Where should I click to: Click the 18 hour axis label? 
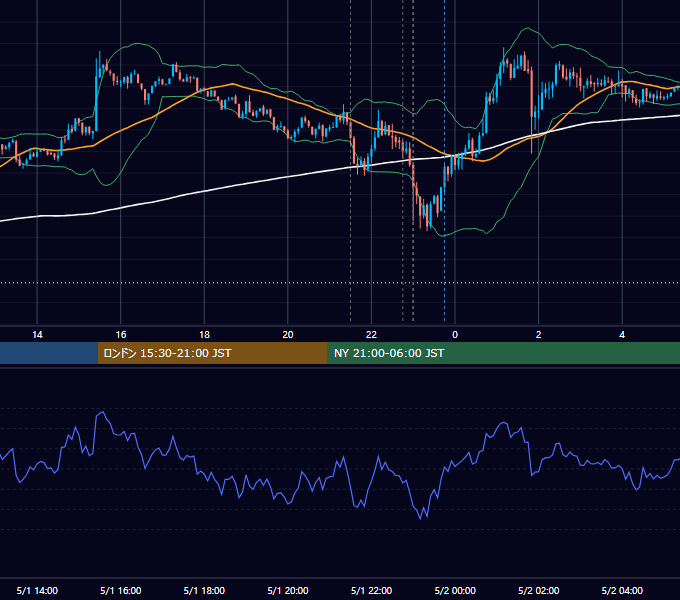pyautogui.click(x=204, y=335)
